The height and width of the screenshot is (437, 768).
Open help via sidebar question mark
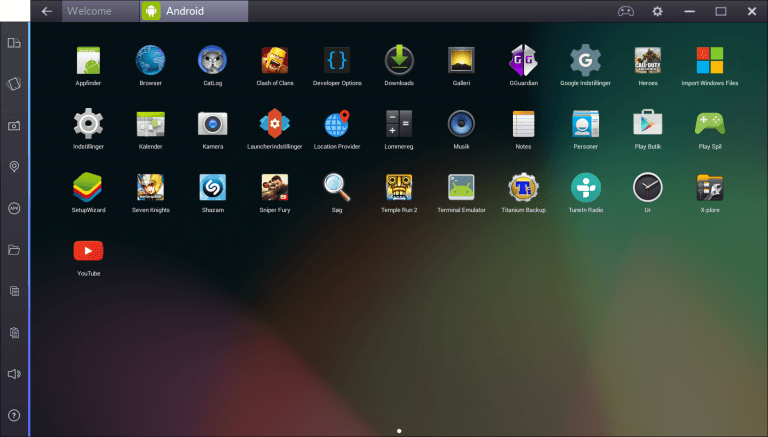[14, 415]
